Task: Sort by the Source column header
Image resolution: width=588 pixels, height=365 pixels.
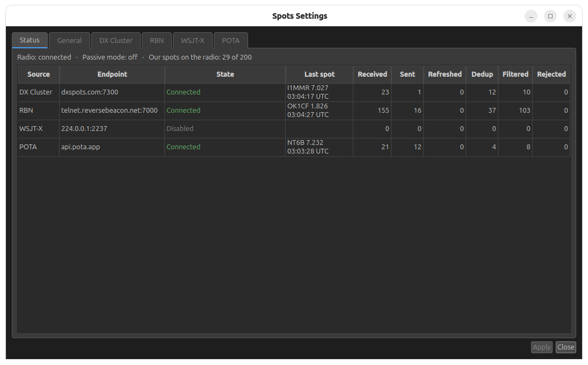Action: 39,74
